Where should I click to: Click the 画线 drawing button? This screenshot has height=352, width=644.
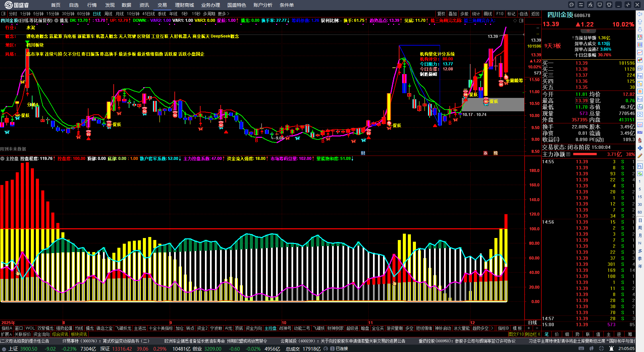pyautogui.click(x=488, y=14)
